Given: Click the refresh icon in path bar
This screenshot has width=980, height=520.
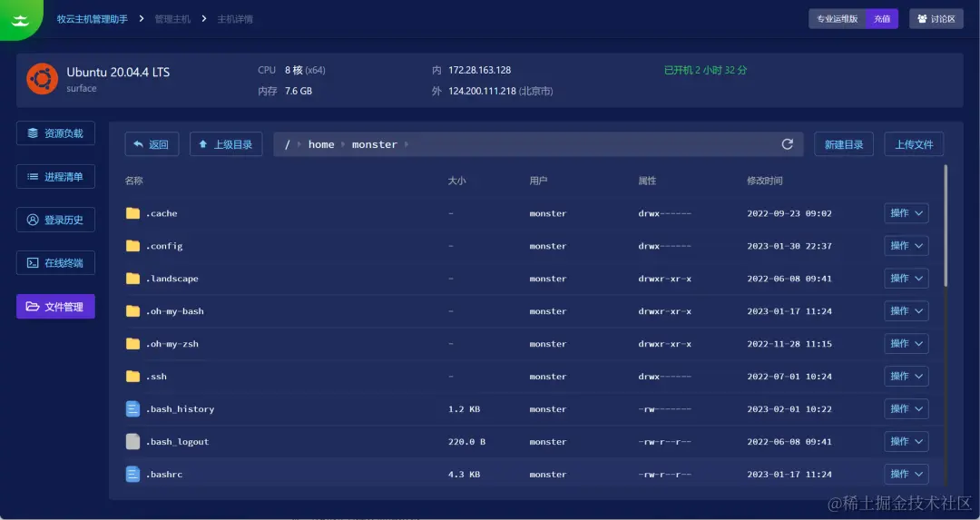Looking at the screenshot, I should (788, 144).
